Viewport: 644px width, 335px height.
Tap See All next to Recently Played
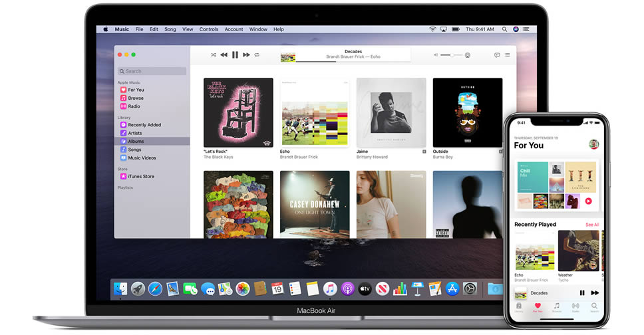pos(591,225)
